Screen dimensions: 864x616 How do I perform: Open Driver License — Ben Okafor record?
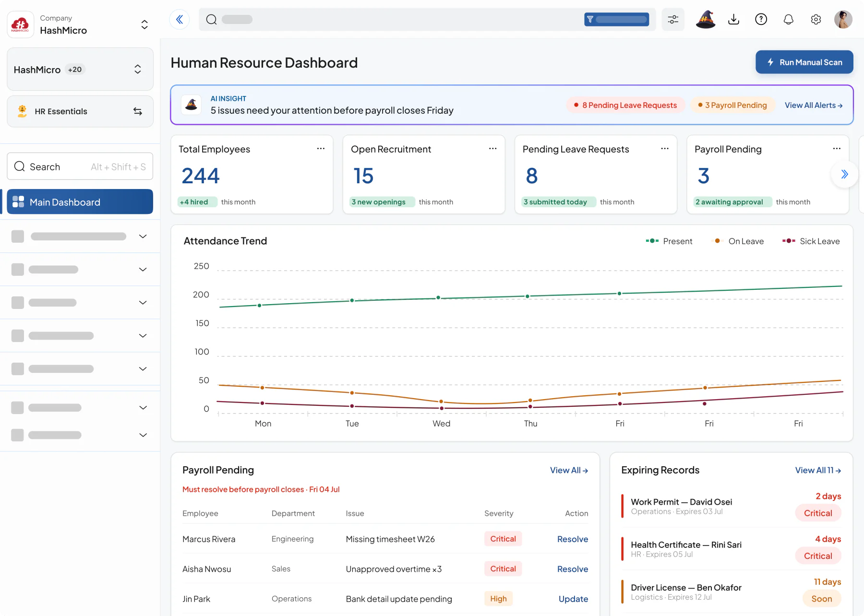tap(731, 592)
